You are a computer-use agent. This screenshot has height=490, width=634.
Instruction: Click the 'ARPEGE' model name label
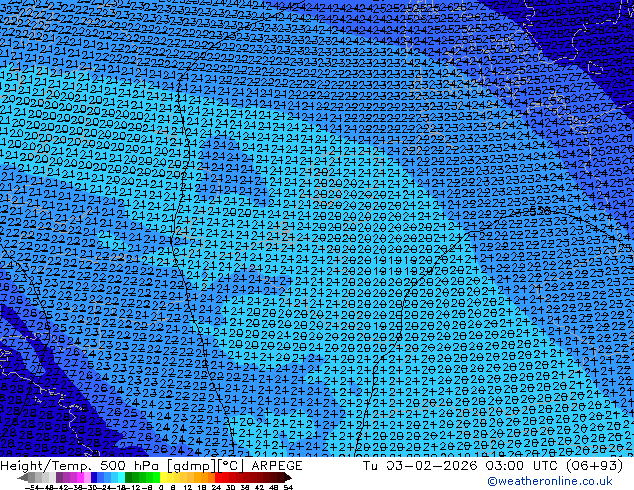pyautogui.click(x=277, y=465)
